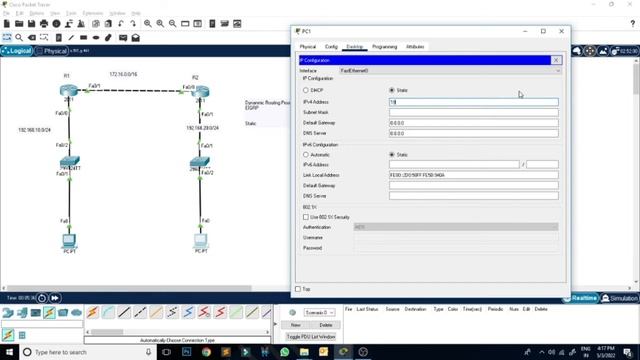Click the Print icon in the main toolbar
640x360 pixels.
(44, 24)
